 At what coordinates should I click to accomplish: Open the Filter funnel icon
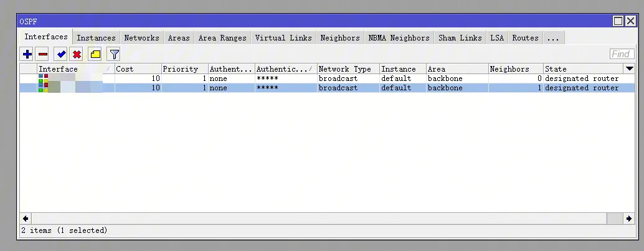coord(113,54)
